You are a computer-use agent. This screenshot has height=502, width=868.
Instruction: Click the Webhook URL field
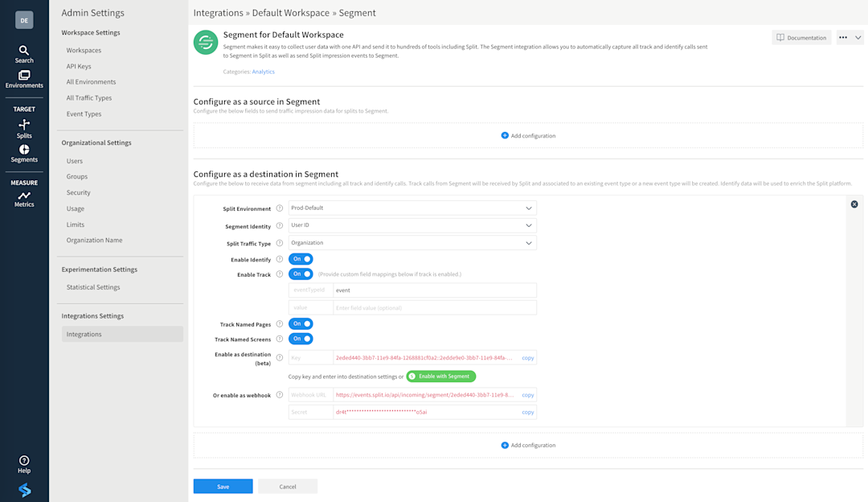click(x=424, y=395)
